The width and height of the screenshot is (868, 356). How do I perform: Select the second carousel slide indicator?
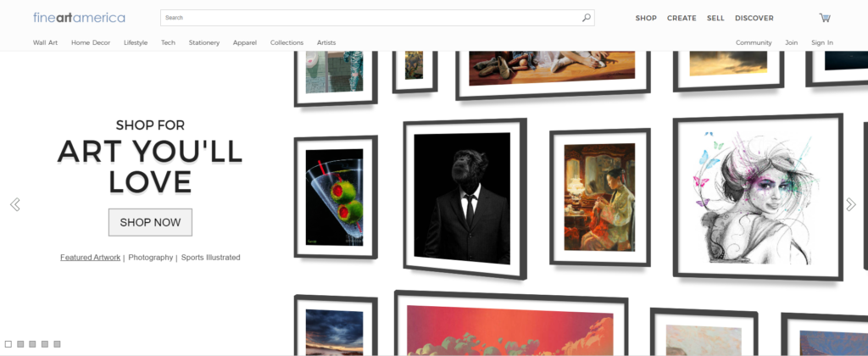point(20,344)
